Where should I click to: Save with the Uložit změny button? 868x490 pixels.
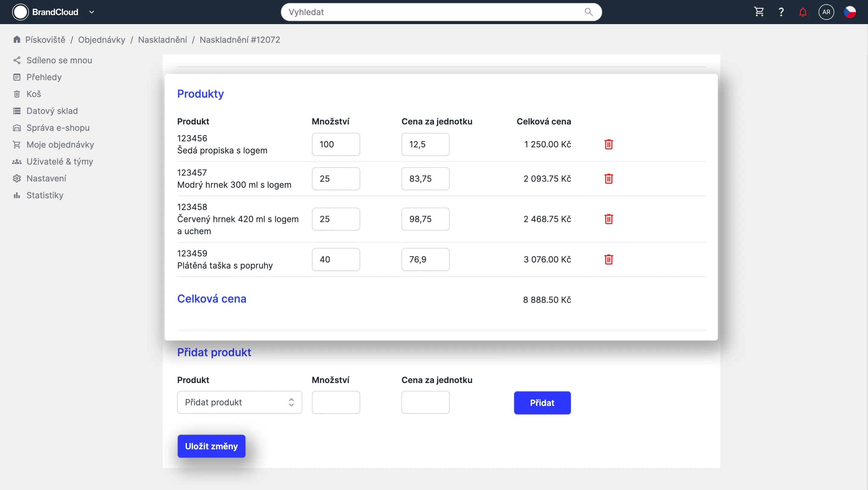click(x=211, y=446)
